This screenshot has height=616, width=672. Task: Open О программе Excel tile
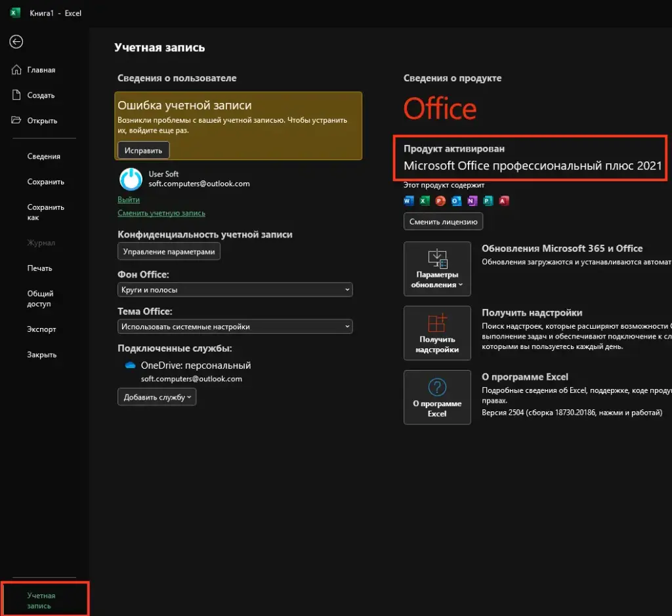(437, 397)
